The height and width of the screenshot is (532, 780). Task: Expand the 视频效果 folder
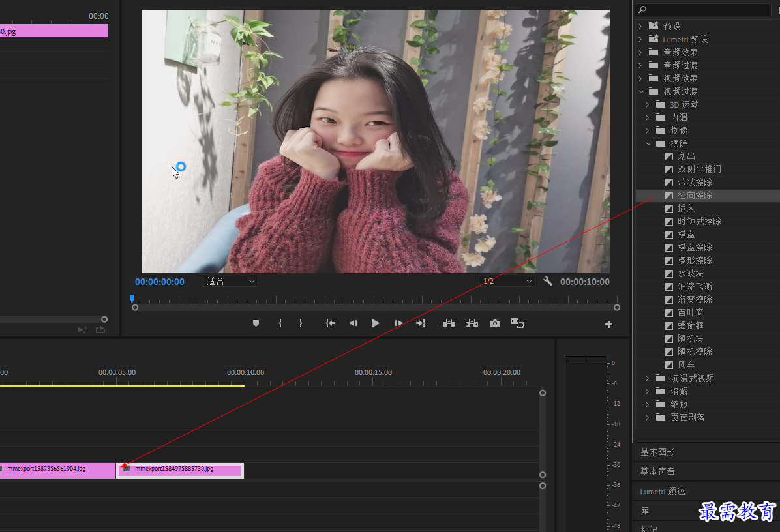640,78
